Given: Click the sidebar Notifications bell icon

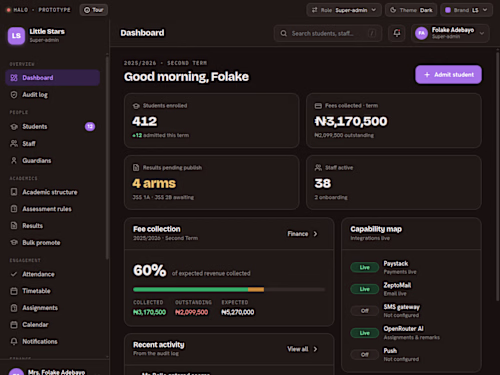Looking at the screenshot, I should point(14,342).
